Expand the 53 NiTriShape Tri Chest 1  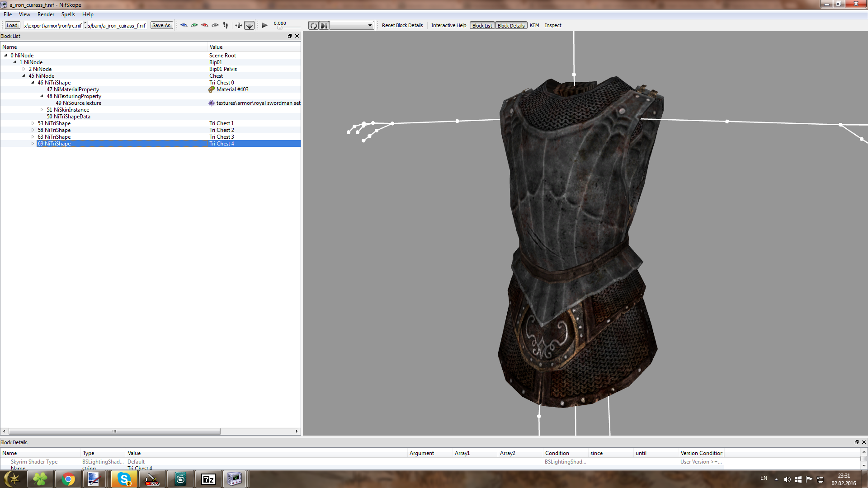point(33,123)
